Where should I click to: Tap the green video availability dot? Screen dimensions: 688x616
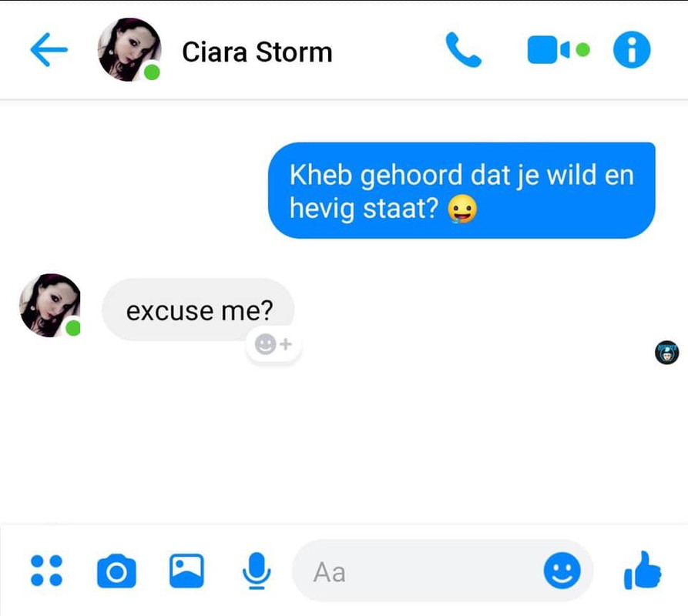tap(582, 50)
